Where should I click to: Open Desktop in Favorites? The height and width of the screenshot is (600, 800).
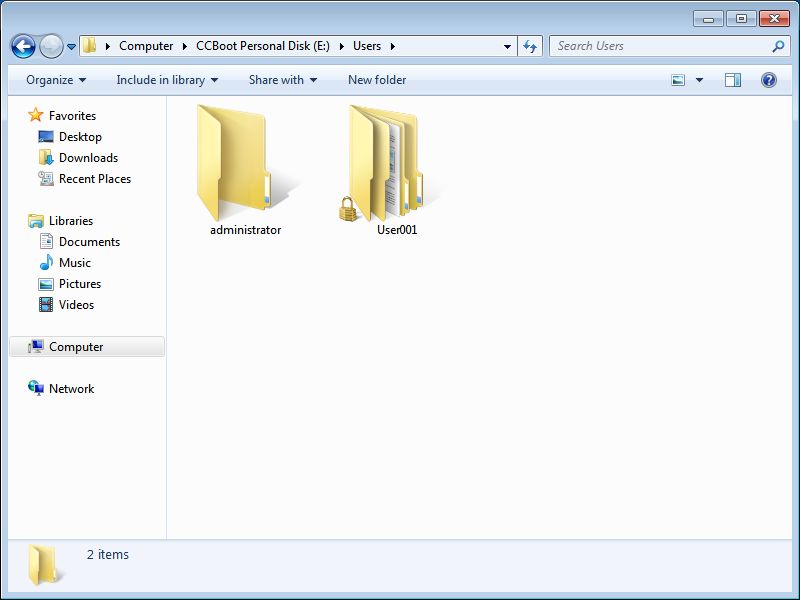point(80,137)
